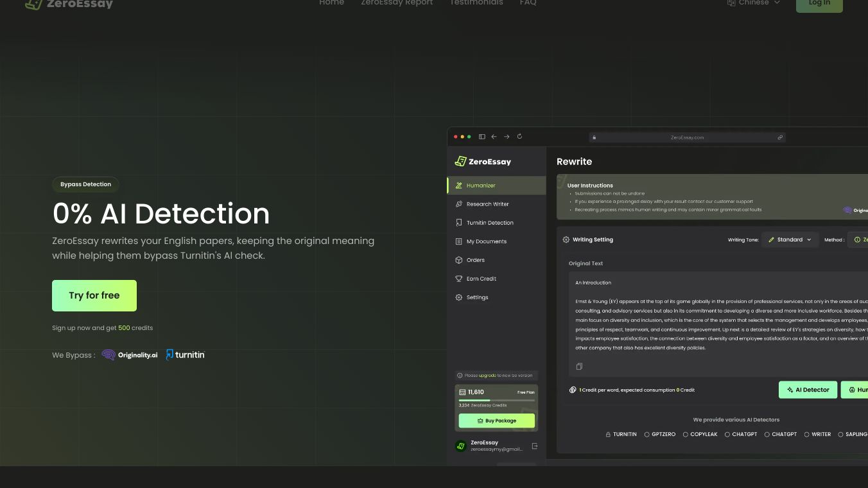Click the Sign up now 500 credits text
Image resolution: width=868 pixels, height=488 pixels.
click(103, 328)
